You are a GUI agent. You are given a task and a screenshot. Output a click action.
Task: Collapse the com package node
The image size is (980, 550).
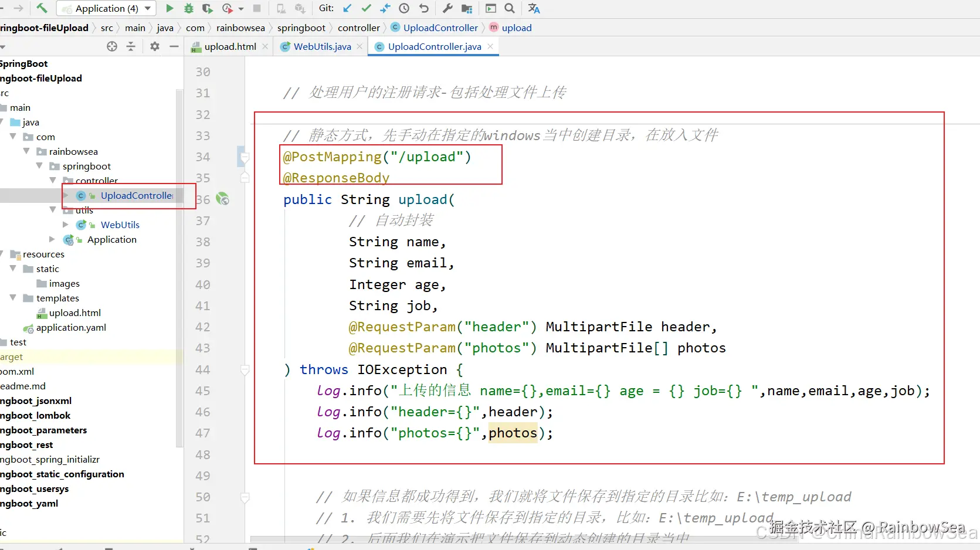pos(13,137)
